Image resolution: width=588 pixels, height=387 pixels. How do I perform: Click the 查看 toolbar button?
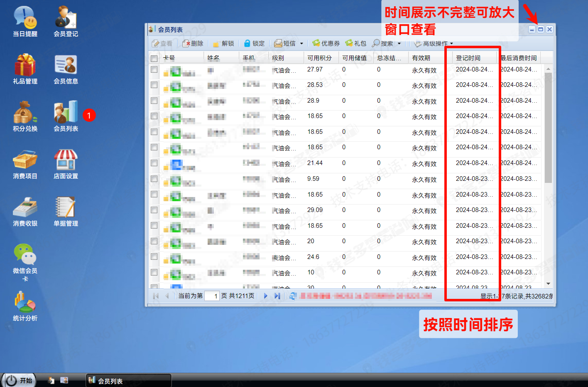[x=162, y=43]
